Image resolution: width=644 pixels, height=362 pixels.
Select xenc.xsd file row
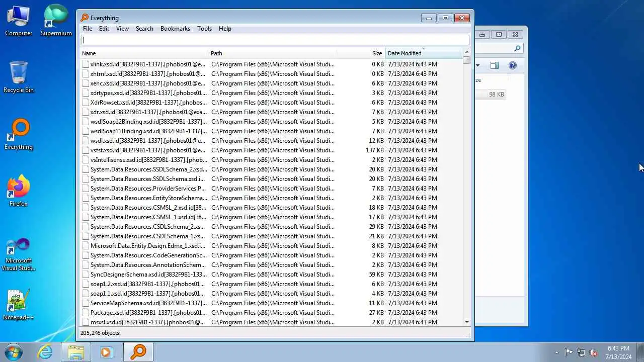[x=271, y=83]
